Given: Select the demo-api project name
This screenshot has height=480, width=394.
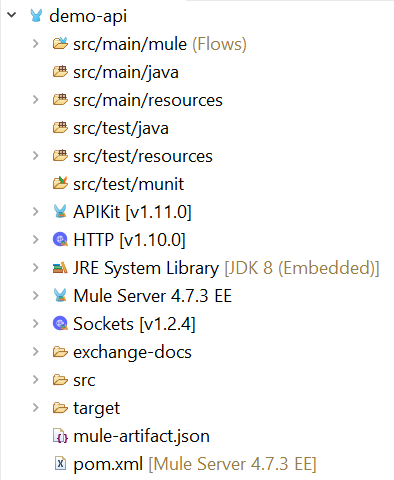Looking at the screenshot, I should click(x=88, y=16).
